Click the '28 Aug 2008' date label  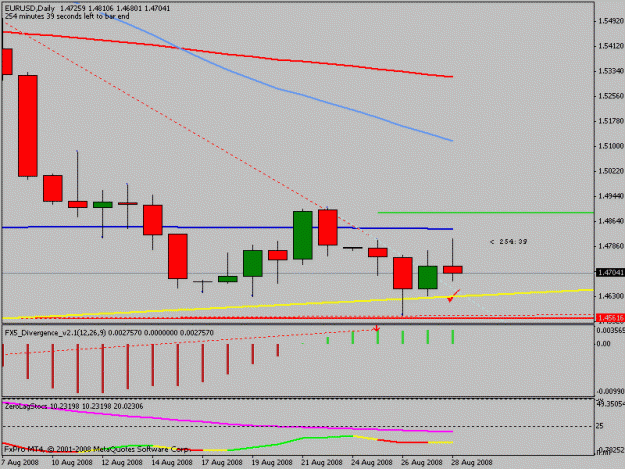pos(472,463)
